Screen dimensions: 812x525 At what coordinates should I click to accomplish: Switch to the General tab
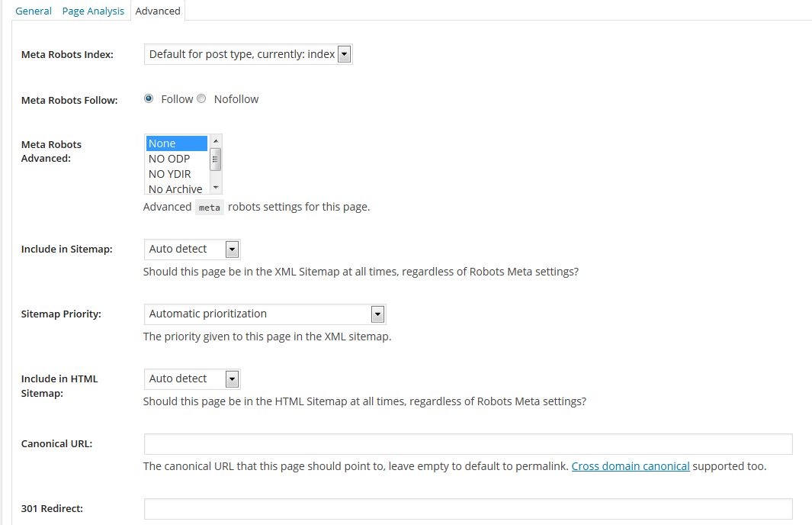[x=33, y=11]
